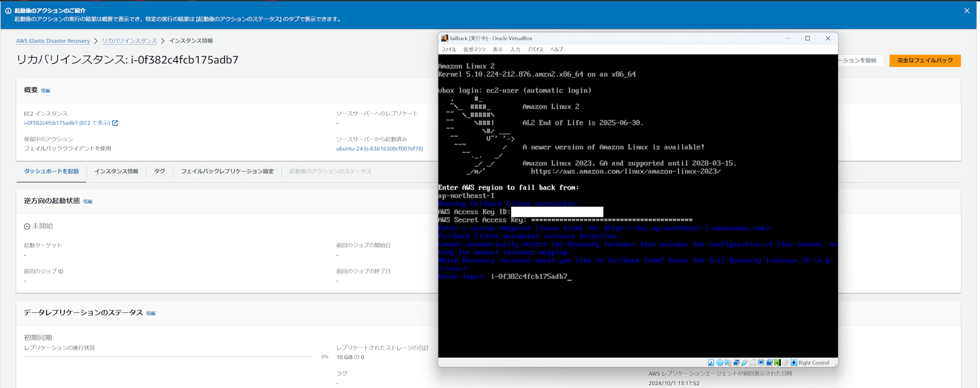
Task: Click the リカバリインスタンス page heading
Action: pos(127,60)
